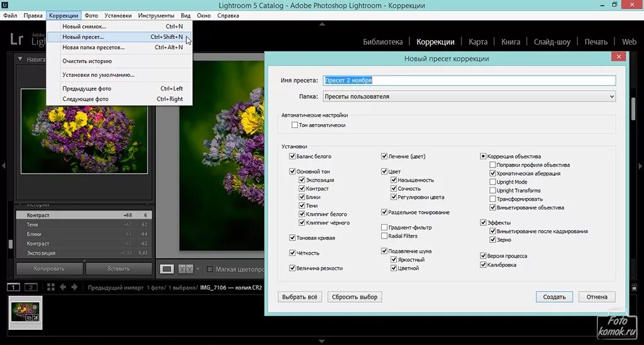Open the Правка menu
644x345 pixels.
[x=33, y=16]
